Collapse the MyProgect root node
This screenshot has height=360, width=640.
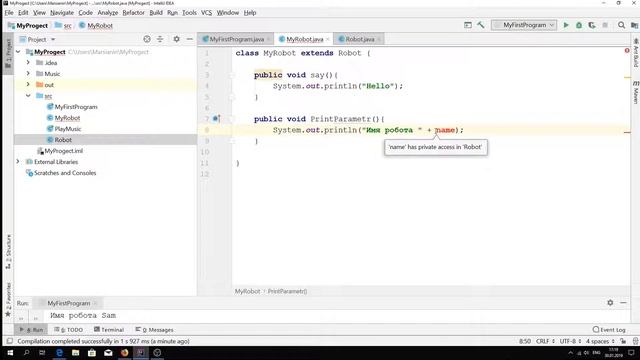tap(18, 52)
